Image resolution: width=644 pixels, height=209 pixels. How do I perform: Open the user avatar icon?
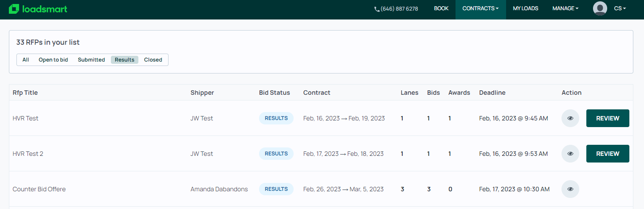600,8
